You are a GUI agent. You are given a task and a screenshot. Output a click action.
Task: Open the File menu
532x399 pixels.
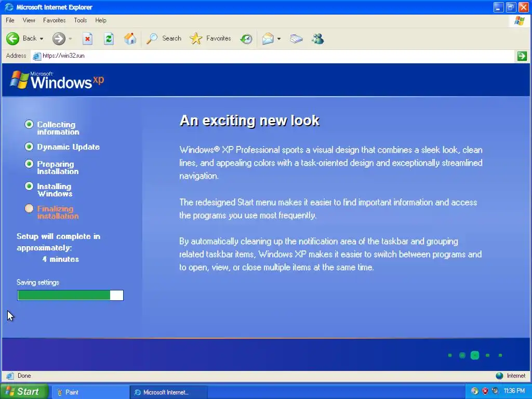coord(10,20)
